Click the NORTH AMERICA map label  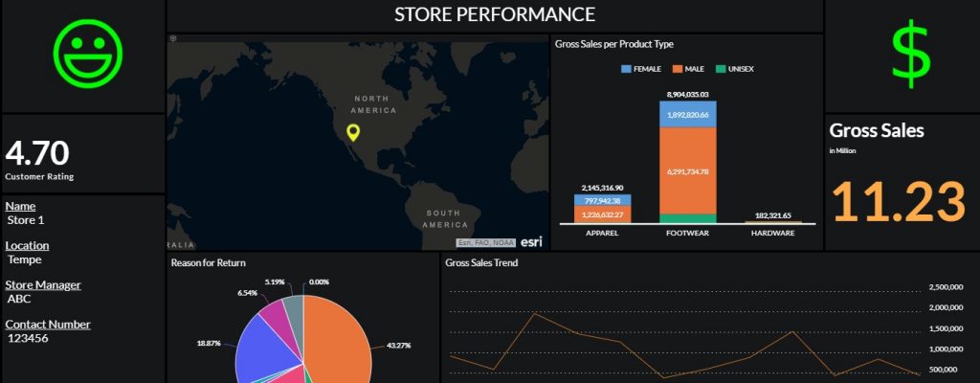(374, 104)
